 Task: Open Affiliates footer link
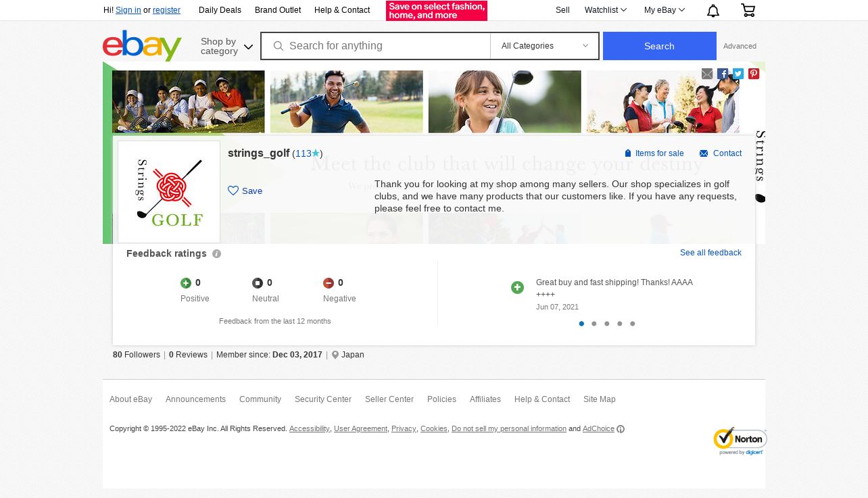(485, 399)
